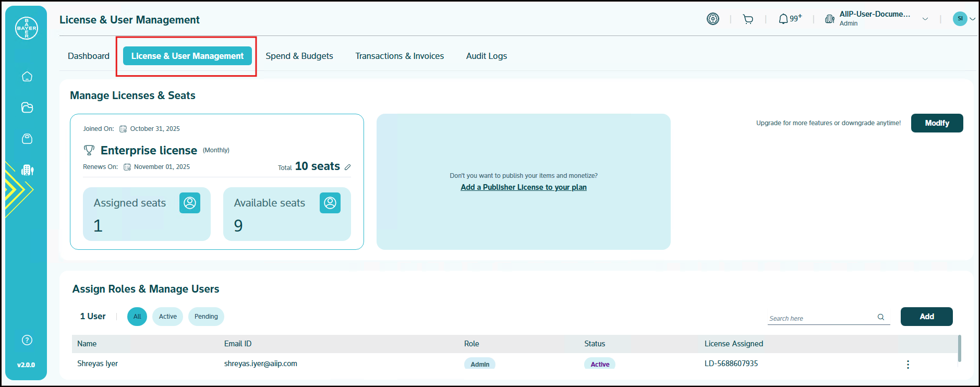Viewport: 980px width, 387px height.
Task: Click the support icon in top bar
Action: tap(712, 19)
